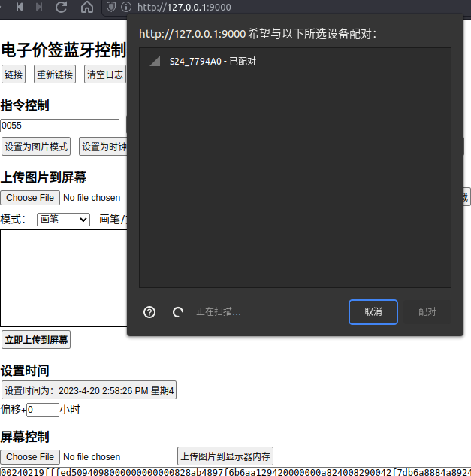471x476 pixels.
Task: Click the rescan spinner icon
Action: click(178, 312)
